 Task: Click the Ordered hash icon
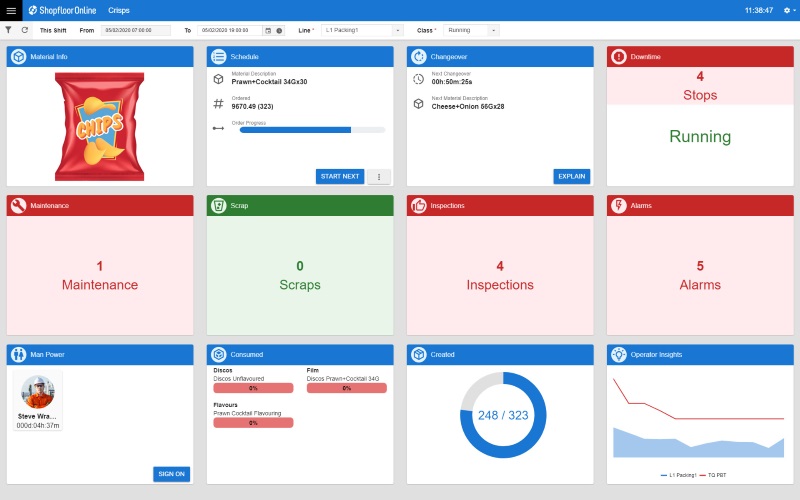(218, 104)
